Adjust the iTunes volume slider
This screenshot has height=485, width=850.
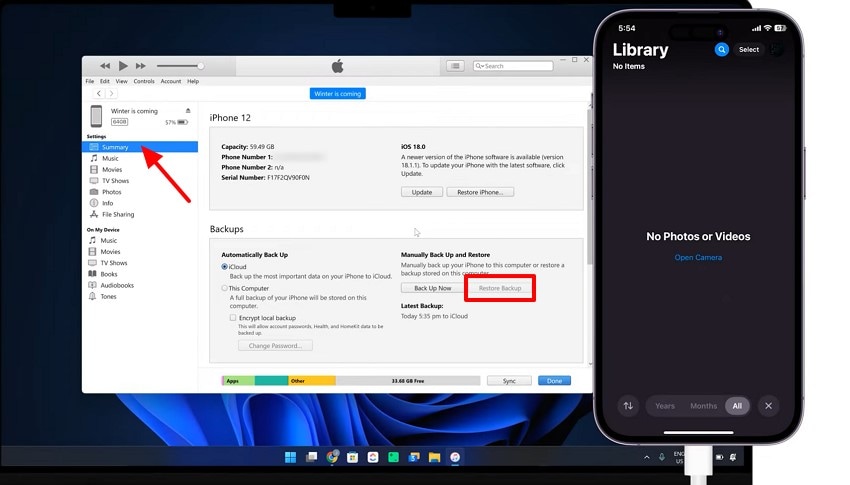point(180,66)
